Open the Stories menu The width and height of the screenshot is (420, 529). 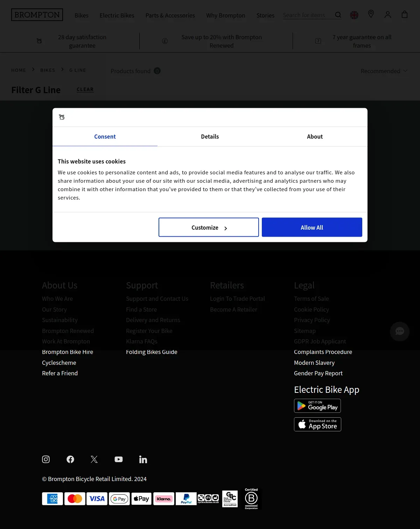(265, 15)
